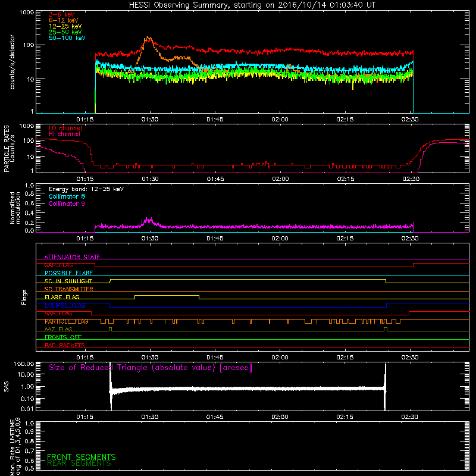
Task: Click the Size of Reduced Triangle caption
Action: point(151,368)
